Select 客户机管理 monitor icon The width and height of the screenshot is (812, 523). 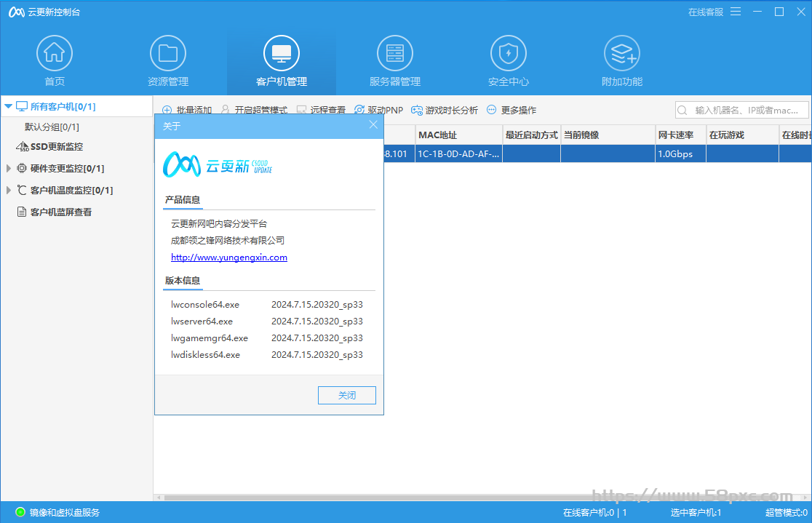pos(281,53)
